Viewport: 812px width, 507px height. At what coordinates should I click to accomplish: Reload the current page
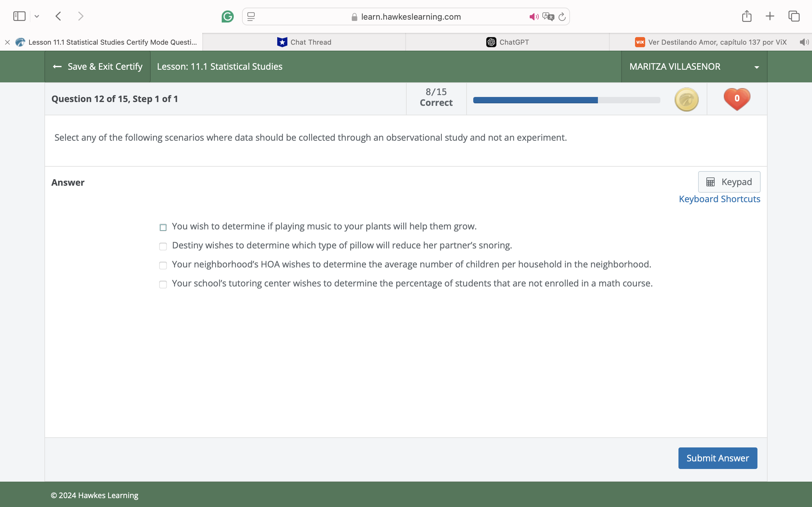562,16
